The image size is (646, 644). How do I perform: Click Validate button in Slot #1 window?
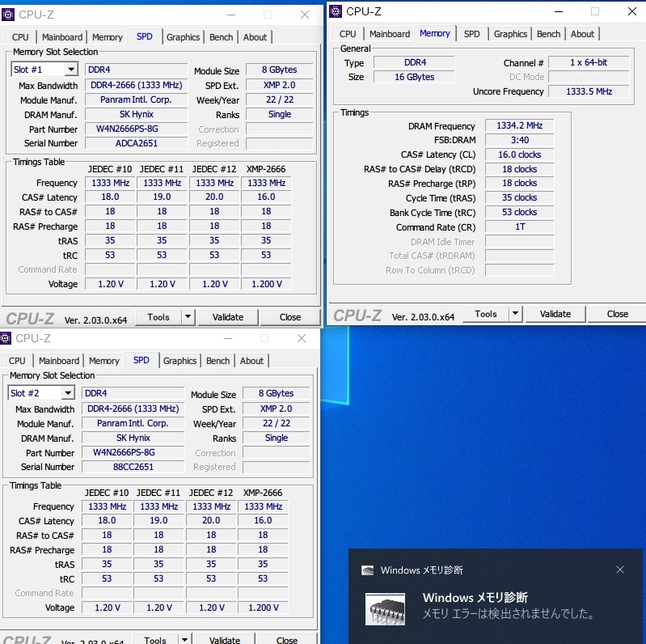pyautogui.click(x=228, y=316)
